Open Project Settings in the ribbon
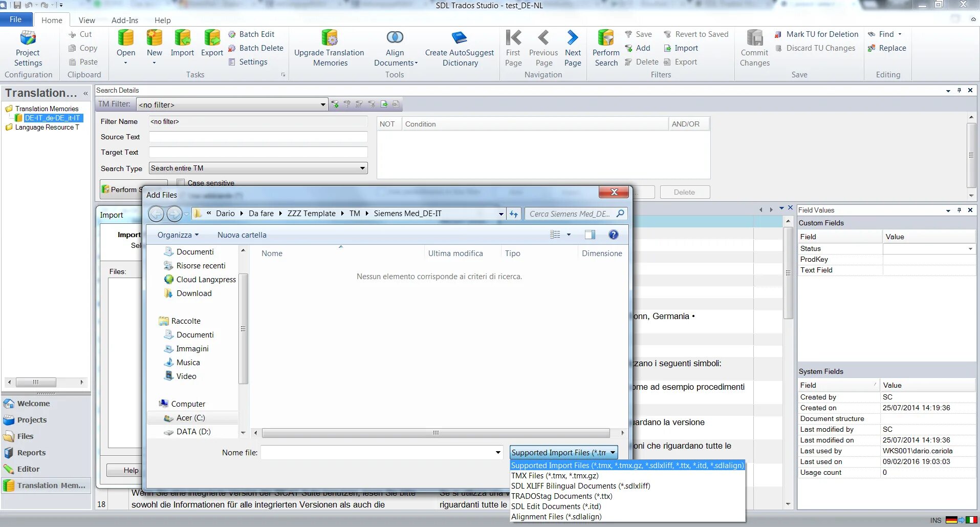This screenshot has width=980, height=527. [x=28, y=49]
